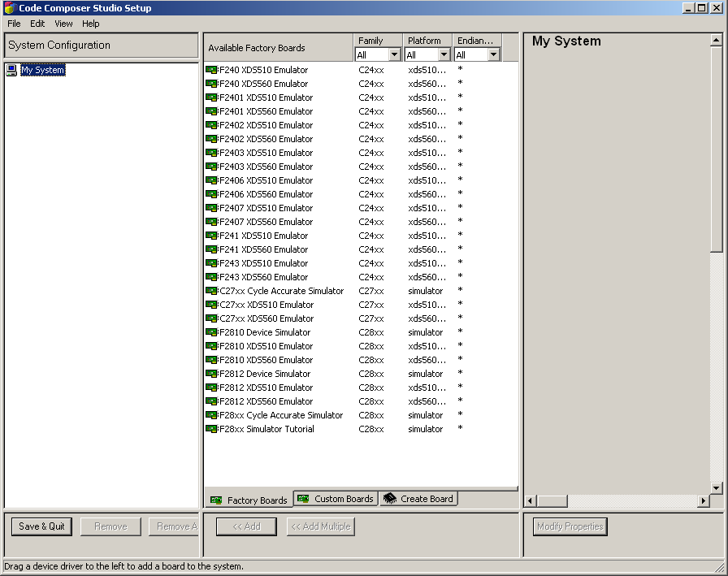Click the Factory Boards tab chip icon
Viewport: 728px width, 576px height.
coord(219,499)
